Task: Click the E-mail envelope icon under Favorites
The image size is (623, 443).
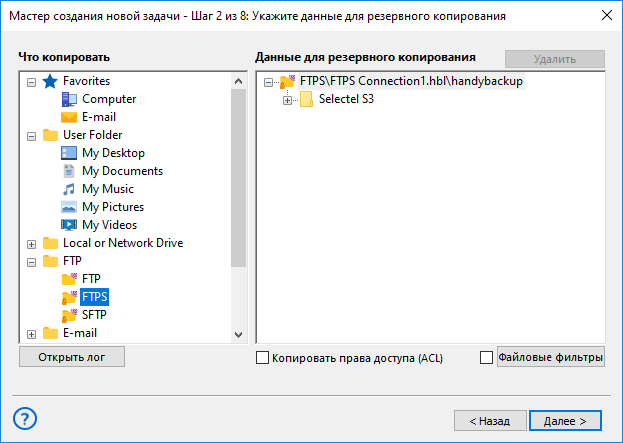Action: (x=69, y=117)
